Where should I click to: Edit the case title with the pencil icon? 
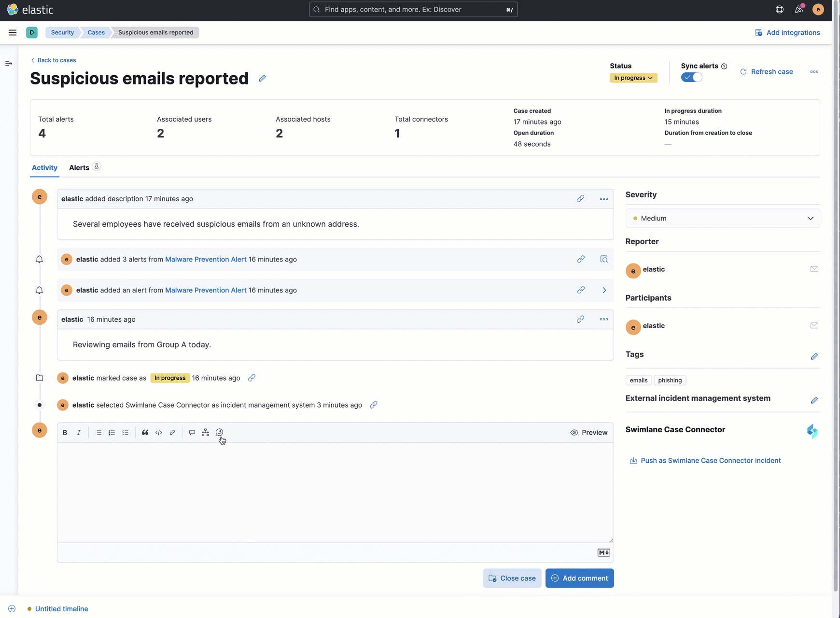pos(262,78)
